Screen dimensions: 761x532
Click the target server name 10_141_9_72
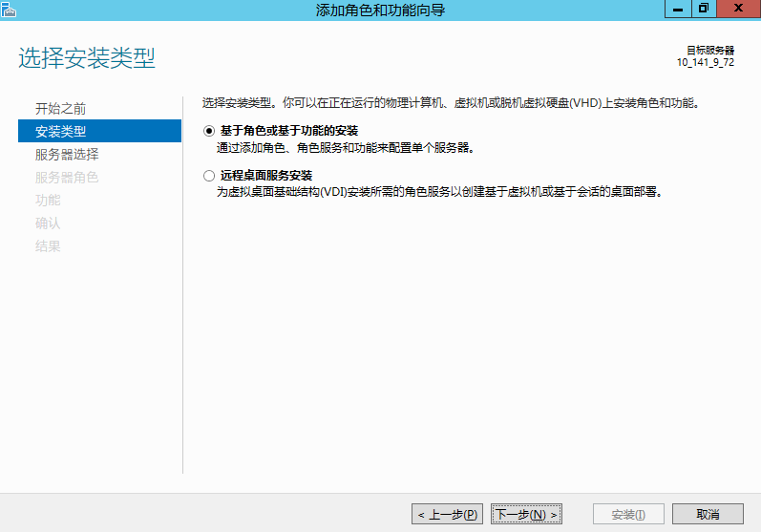point(705,62)
